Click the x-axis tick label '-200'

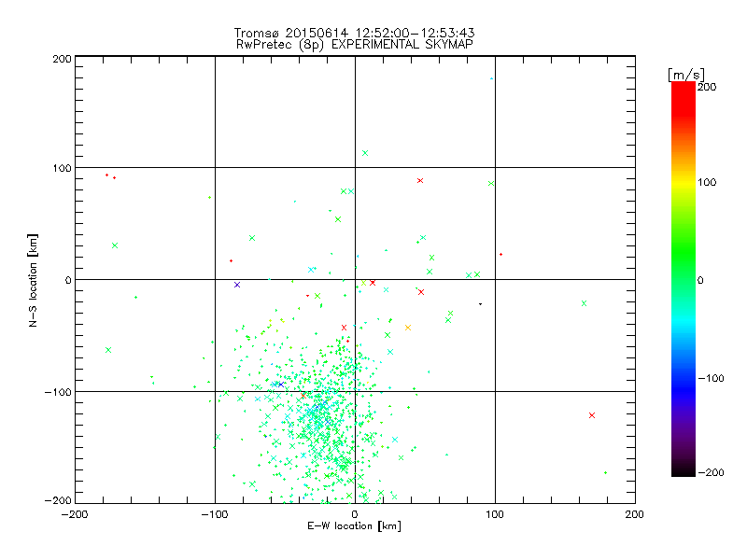coord(75,514)
